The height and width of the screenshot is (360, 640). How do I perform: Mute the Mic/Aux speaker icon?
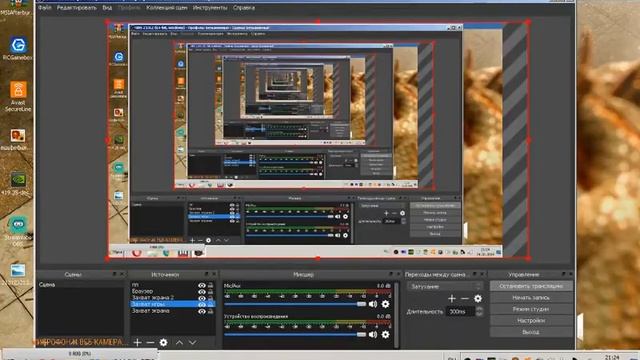pyautogui.click(x=373, y=304)
